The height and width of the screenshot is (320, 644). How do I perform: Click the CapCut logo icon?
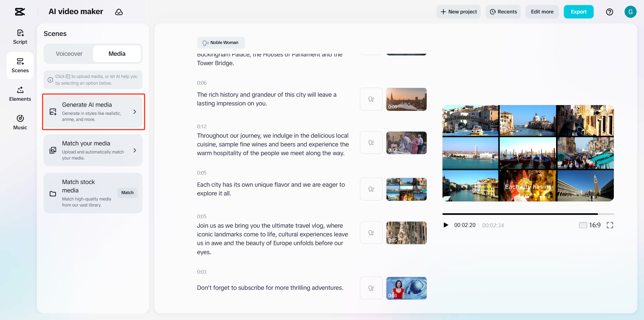[20, 12]
